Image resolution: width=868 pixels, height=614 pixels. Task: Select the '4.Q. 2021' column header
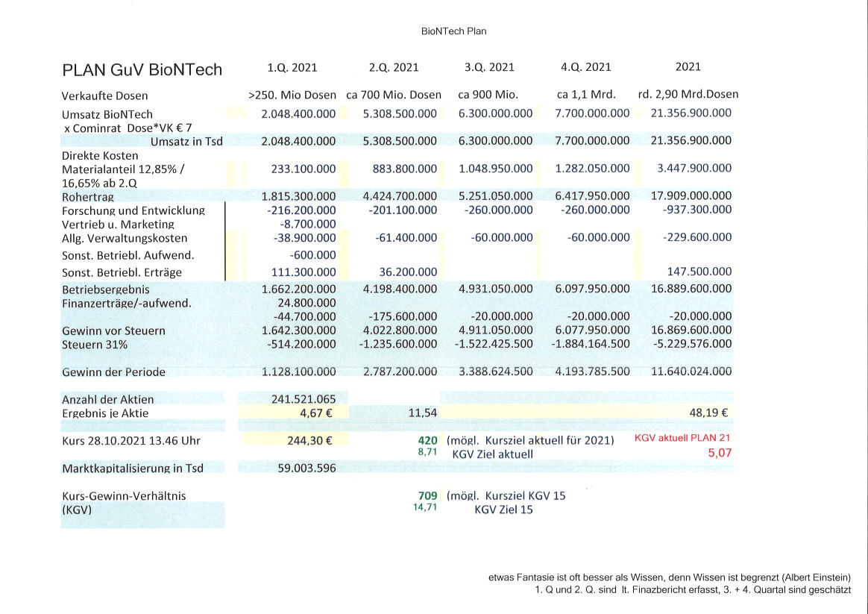coord(585,68)
